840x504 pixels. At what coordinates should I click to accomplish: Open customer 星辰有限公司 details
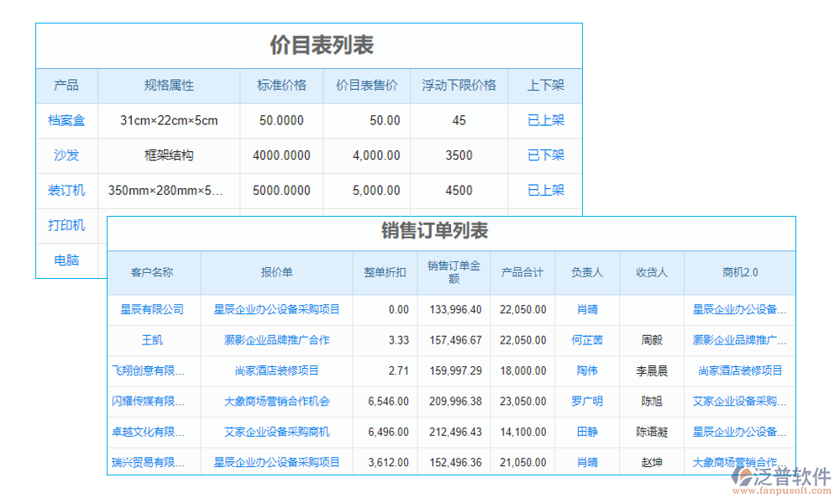point(151,309)
